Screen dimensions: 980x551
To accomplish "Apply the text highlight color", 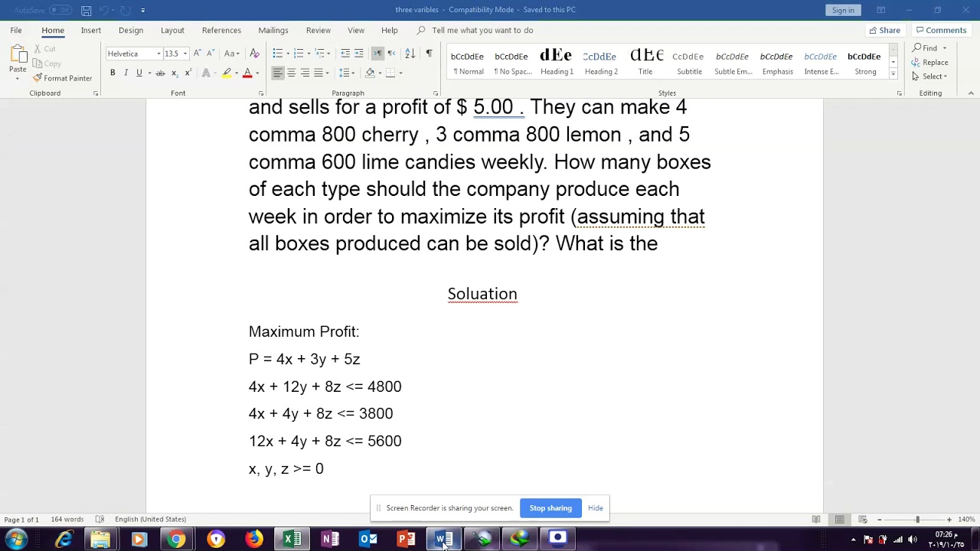I will pos(226,73).
